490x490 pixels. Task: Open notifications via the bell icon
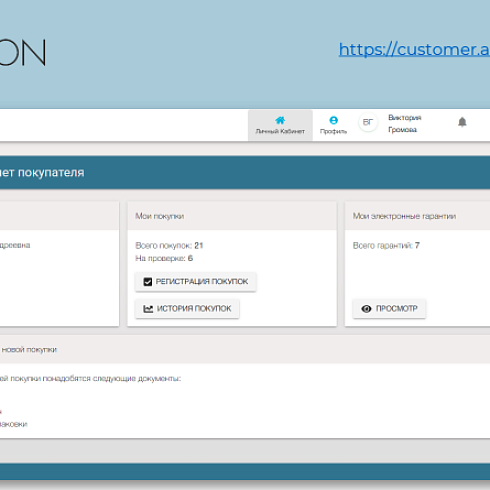pos(462,122)
